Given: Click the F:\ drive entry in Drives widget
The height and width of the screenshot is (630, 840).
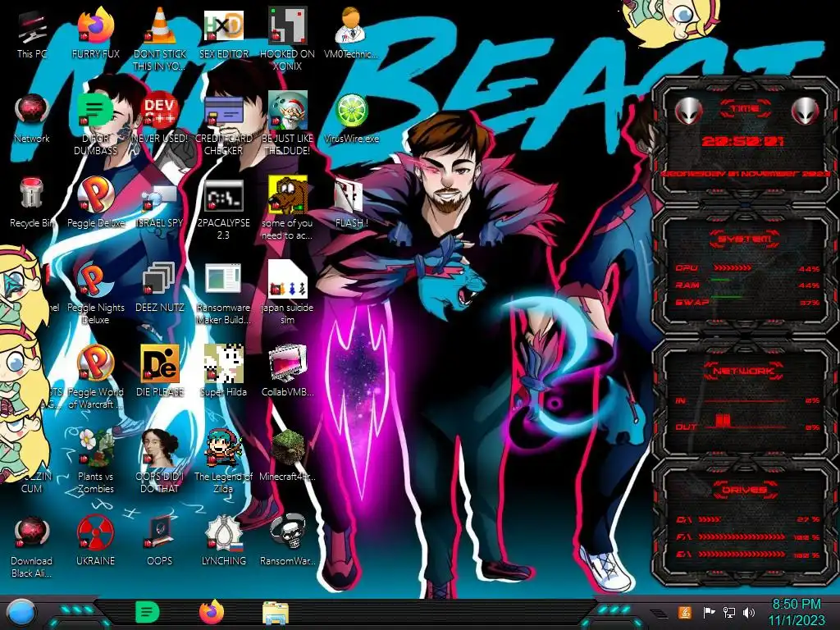Looking at the screenshot, I should [x=748, y=536].
